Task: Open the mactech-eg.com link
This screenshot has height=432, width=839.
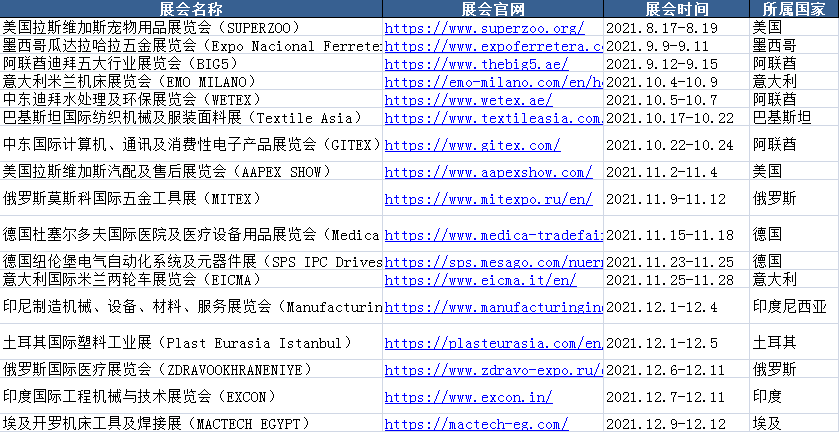Action: point(476,424)
